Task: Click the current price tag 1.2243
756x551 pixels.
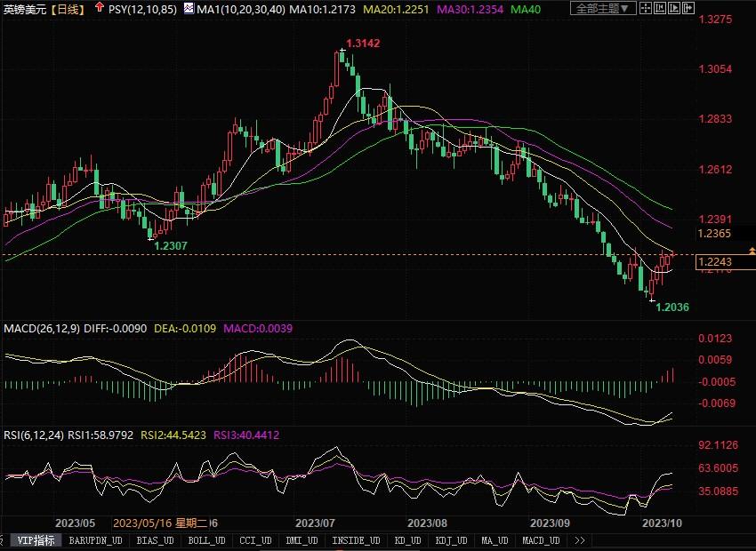Action: [715, 262]
